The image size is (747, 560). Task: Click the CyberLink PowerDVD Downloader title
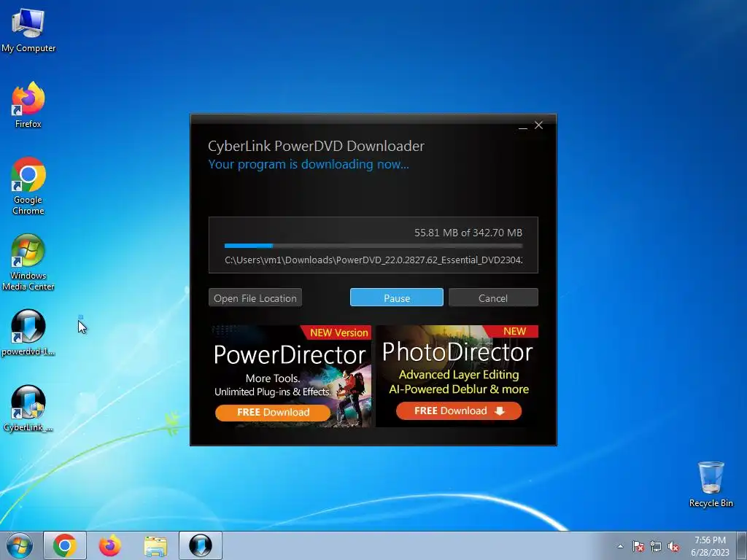(x=316, y=146)
